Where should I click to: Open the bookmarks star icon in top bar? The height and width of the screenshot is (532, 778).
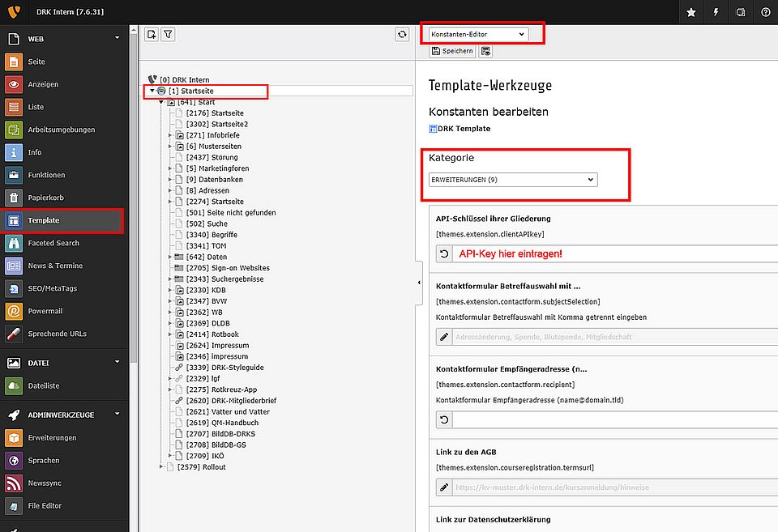coord(690,12)
